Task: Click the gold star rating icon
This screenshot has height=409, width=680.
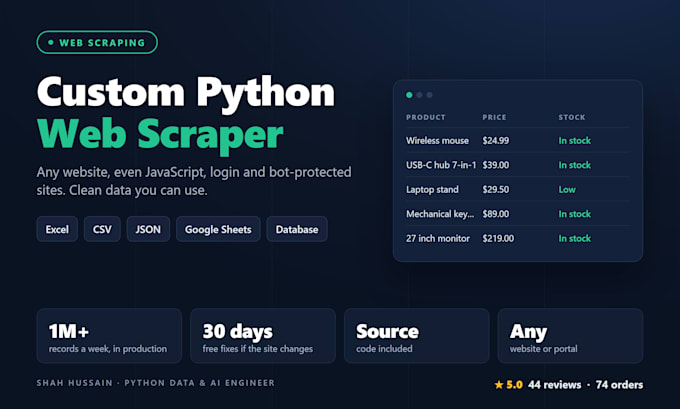Action: pyautogui.click(x=499, y=384)
